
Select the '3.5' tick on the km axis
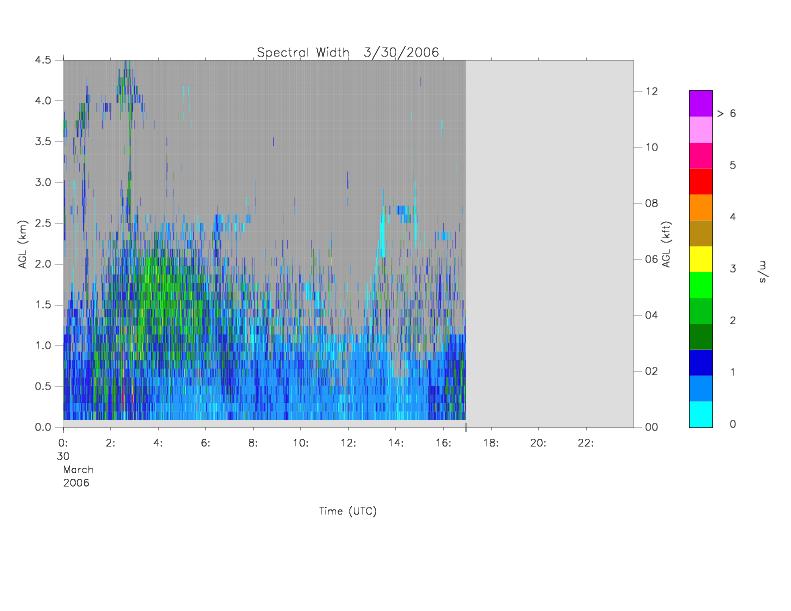coord(43,141)
